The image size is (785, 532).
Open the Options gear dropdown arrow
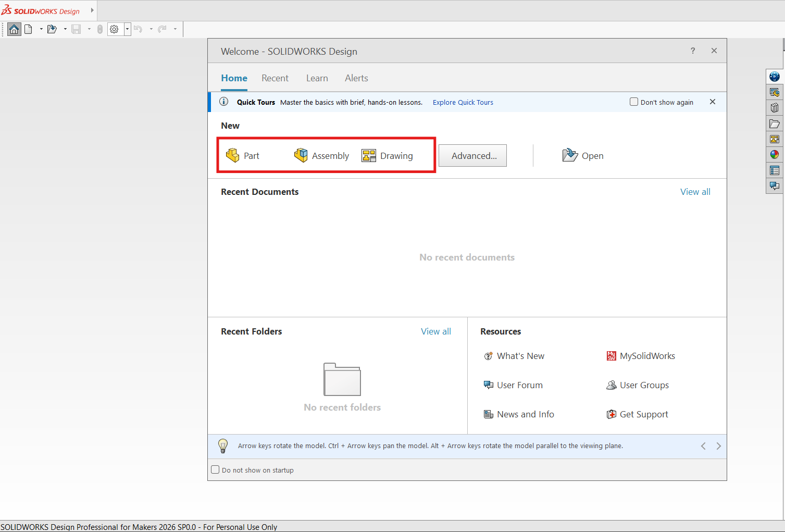click(127, 29)
